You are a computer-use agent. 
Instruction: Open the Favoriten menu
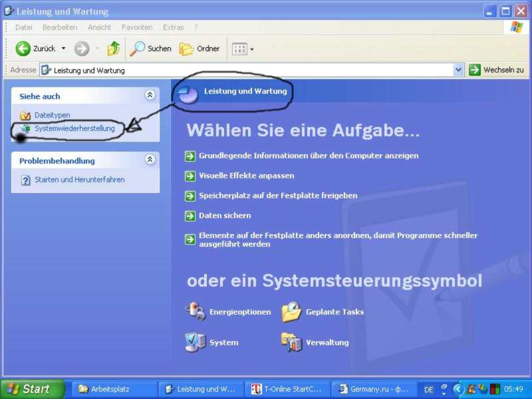click(x=137, y=27)
